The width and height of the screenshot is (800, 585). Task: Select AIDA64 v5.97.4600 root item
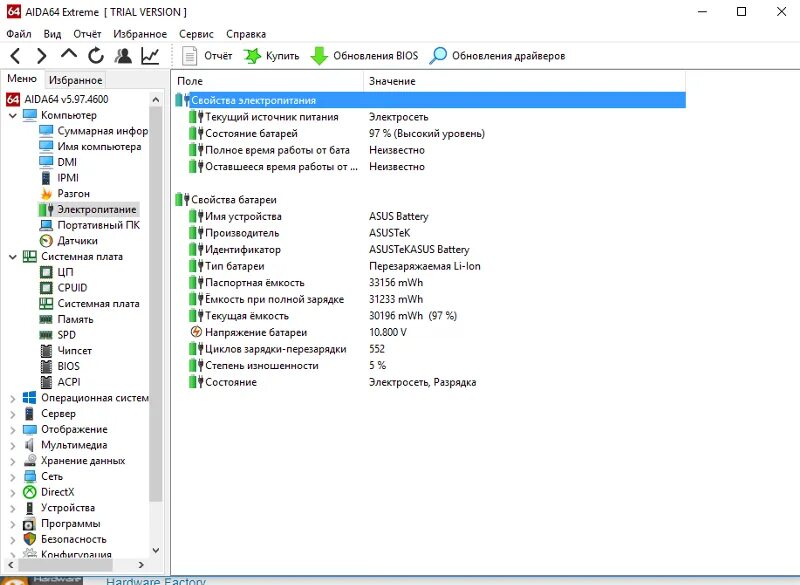click(58, 99)
